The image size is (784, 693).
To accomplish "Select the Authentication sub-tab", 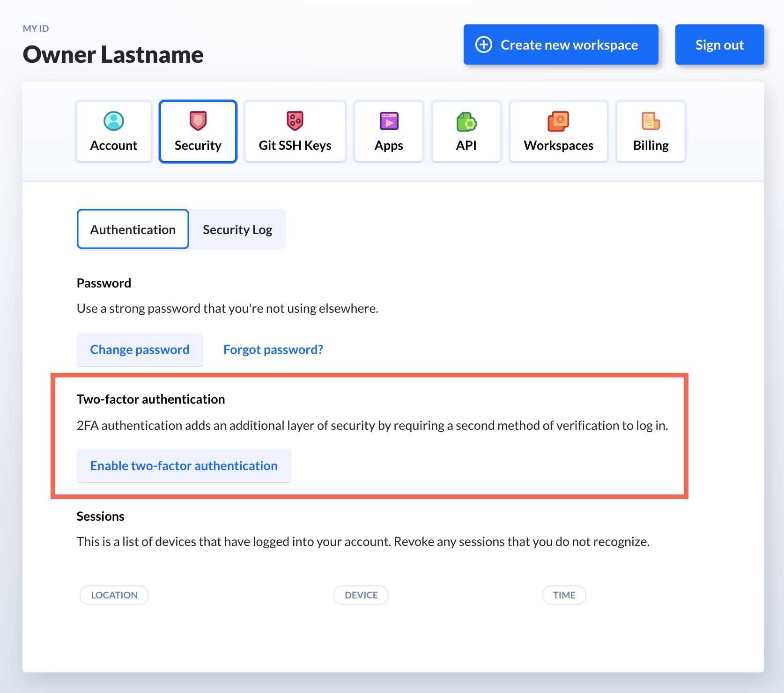I will (x=133, y=229).
